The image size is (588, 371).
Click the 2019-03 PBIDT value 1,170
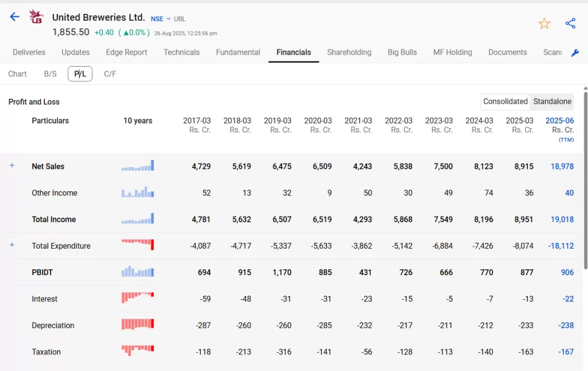tap(282, 272)
